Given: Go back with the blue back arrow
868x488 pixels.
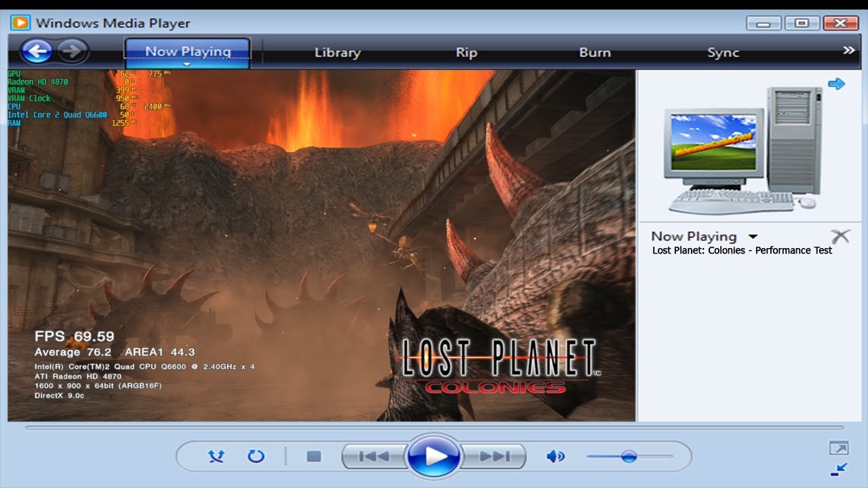Looking at the screenshot, I should point(37,51).
